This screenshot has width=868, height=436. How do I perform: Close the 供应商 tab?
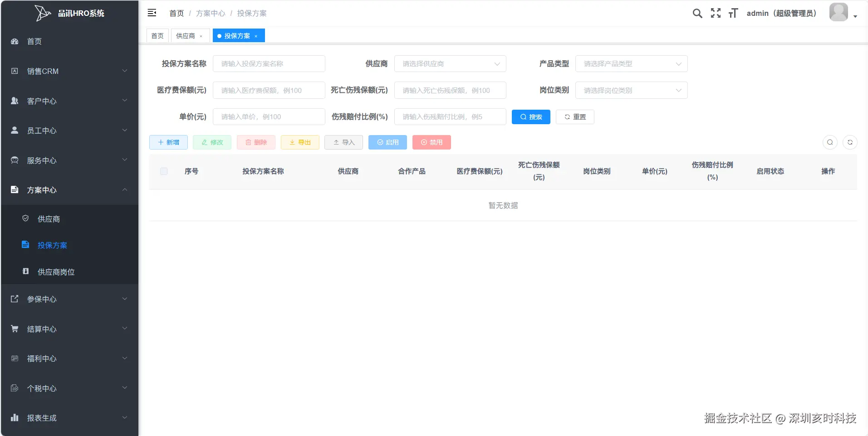click(x=201, y=36)
